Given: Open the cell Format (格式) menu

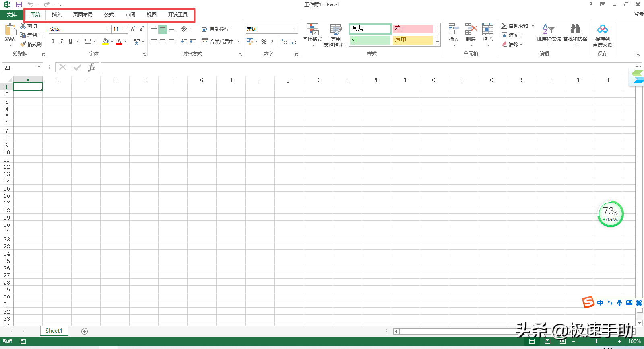Looking at the screenshot, I should tap(488, 35).
